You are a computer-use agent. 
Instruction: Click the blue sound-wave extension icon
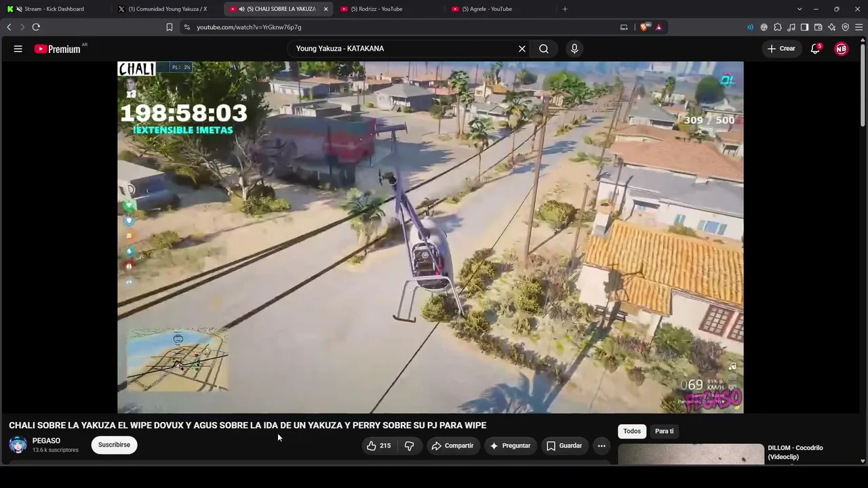pos(750,27)
